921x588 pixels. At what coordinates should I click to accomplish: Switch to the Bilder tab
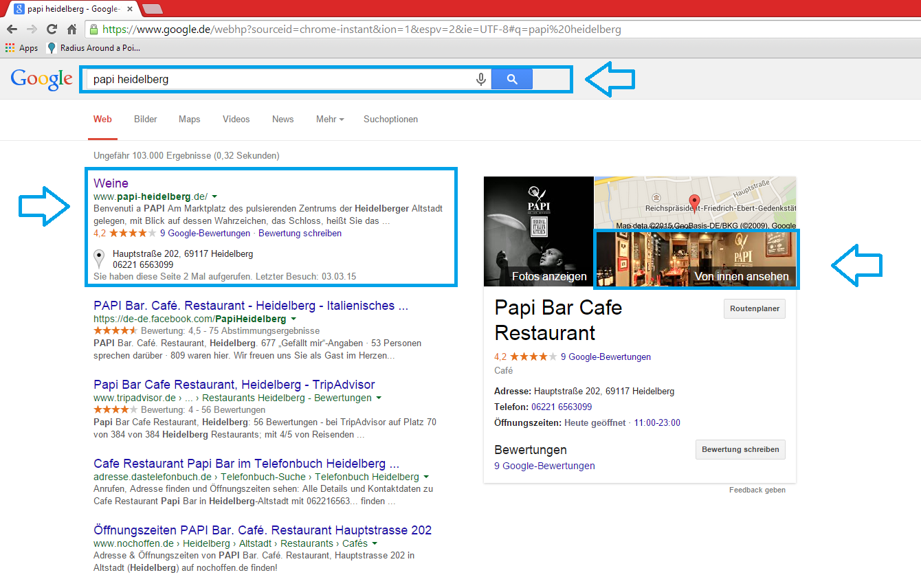(146, 120)
